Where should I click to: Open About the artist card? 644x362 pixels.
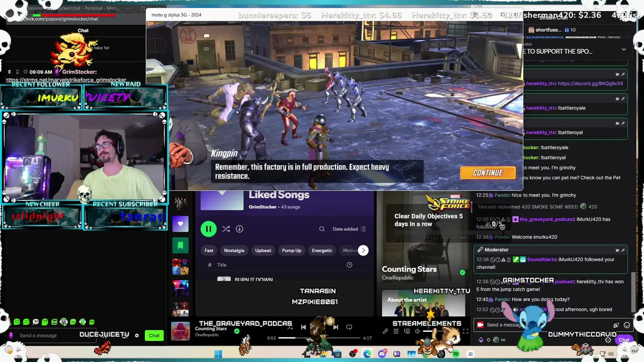pyautogui.click(x=424, y=303)
